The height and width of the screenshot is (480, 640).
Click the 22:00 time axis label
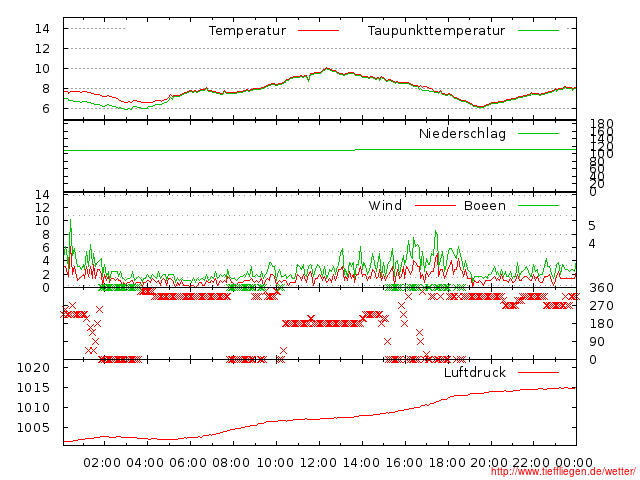pyautogui.click(x=531, y=463)
